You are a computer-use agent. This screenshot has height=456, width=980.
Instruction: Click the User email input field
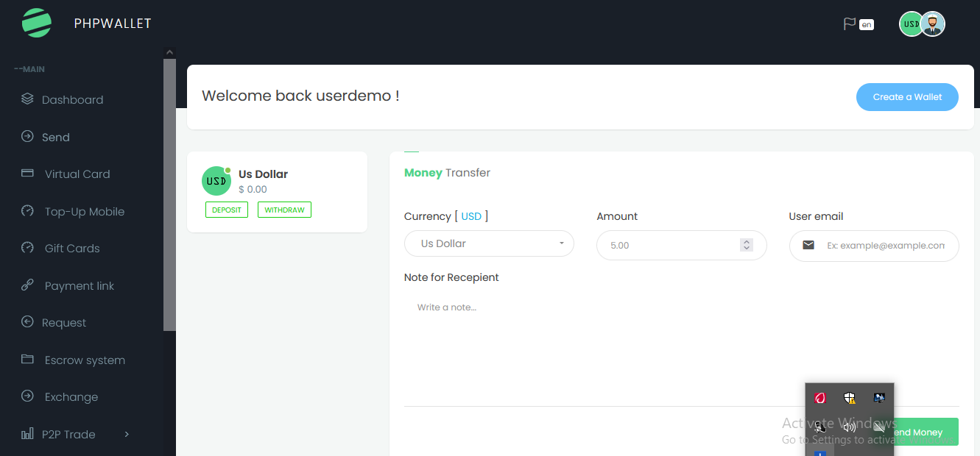[x=885, y=246]
